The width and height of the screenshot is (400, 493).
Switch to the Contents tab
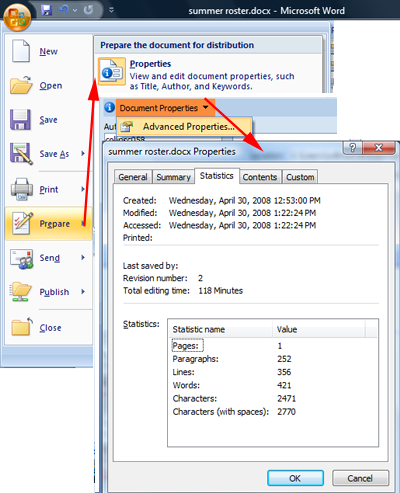coord(260,177)
